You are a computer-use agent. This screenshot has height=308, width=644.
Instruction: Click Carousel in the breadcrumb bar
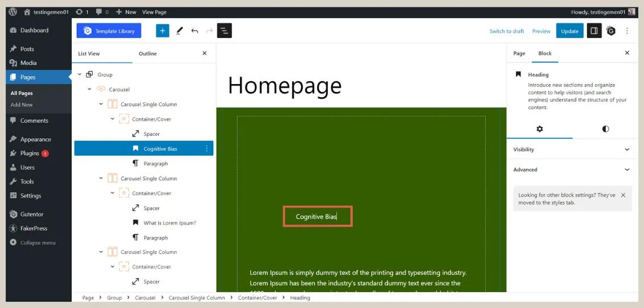[145, 298]
